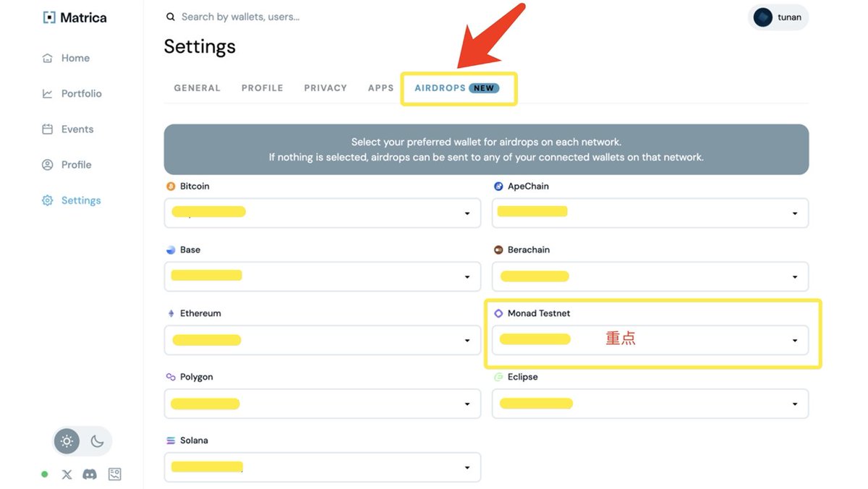
Task: Click the Events calendar icon
Action: (x=48, y=129)
